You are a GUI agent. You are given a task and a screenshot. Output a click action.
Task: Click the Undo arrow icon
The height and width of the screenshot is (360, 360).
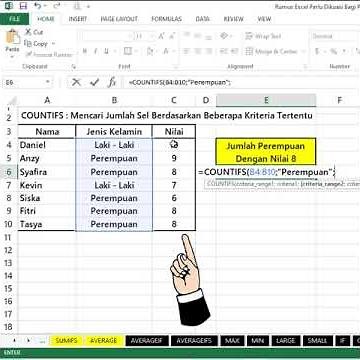(x=38, y=6)
